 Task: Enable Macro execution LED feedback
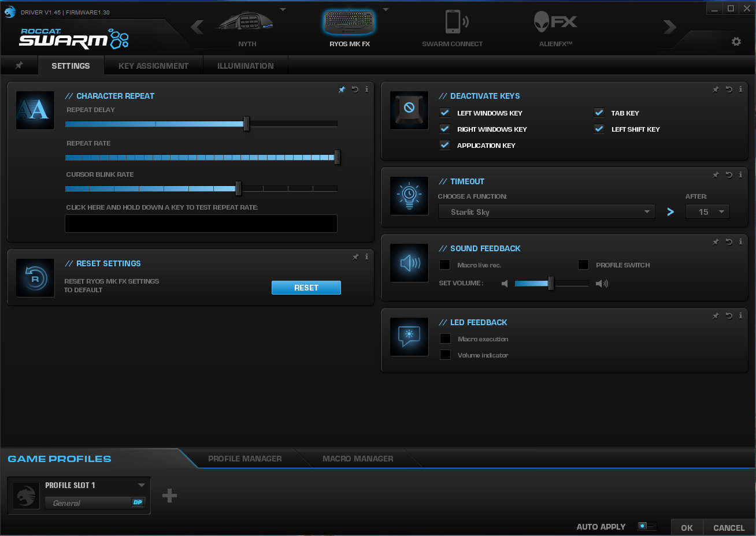pos(446,338)
